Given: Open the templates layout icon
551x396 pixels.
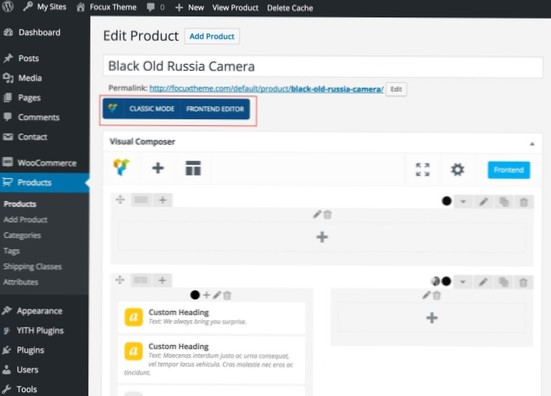Looking at the screenshot, I should click(x=193, y=168).
